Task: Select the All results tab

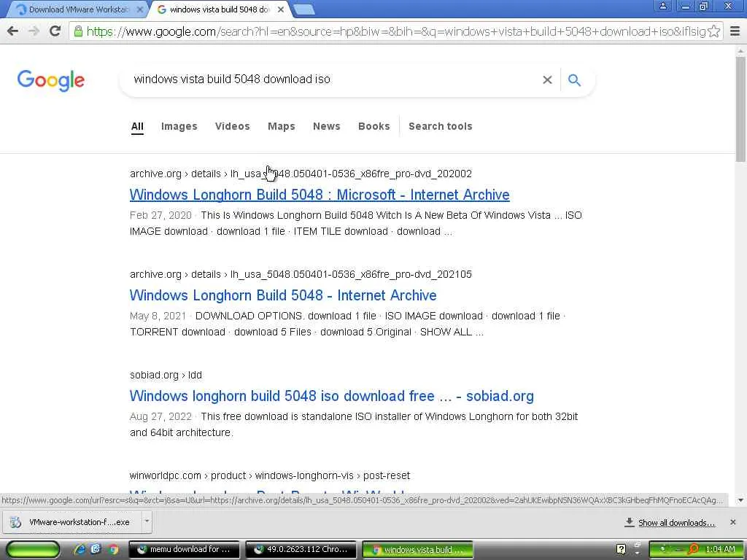Action: pyautogui.click(x=137, y=127)
